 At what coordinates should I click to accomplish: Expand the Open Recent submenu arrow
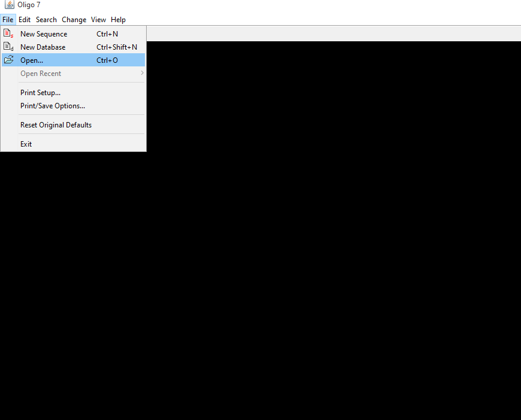[142, 74]
